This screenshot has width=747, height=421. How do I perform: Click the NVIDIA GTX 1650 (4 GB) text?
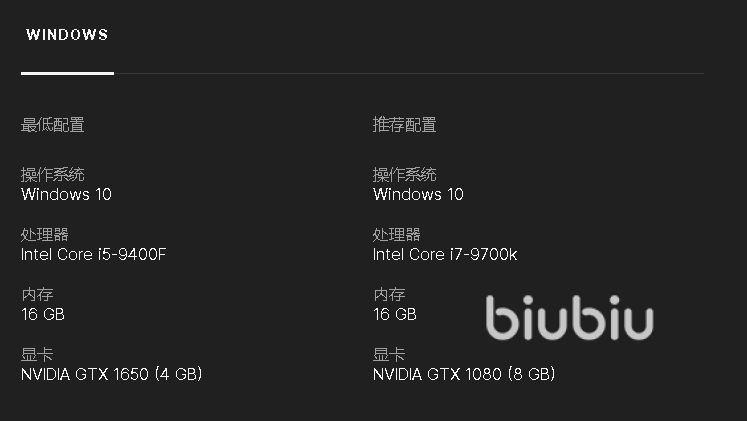click(111, 374)
